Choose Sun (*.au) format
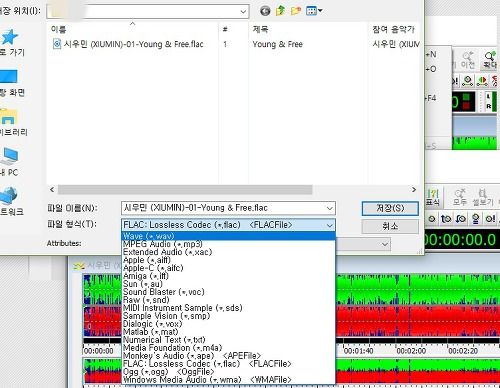Image resolution: width=500 pixels, height=388 pixels. pyautogui.click(x=228, y=284)
